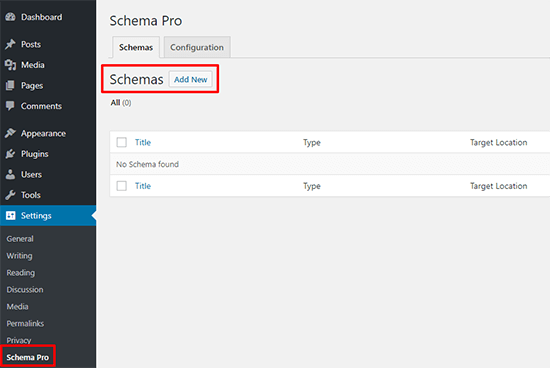
Task: Check the select-all box in the table header
Action: tap(122, 142)
